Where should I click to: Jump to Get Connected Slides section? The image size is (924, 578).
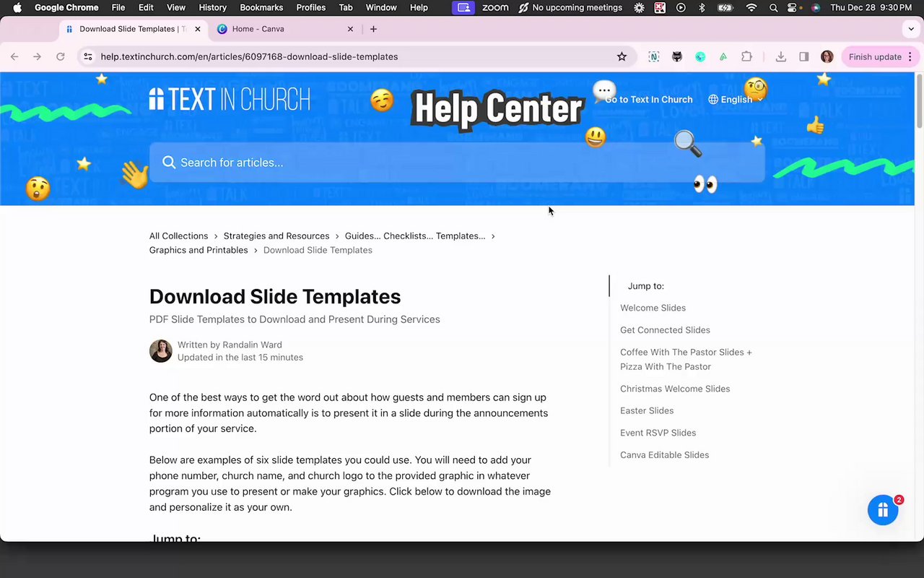pos(665,330)
